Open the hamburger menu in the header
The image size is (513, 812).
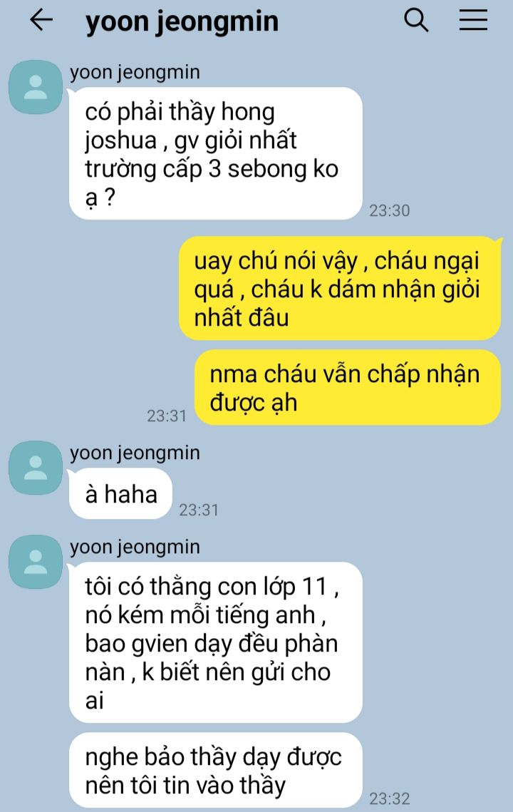tap(473, 20)
